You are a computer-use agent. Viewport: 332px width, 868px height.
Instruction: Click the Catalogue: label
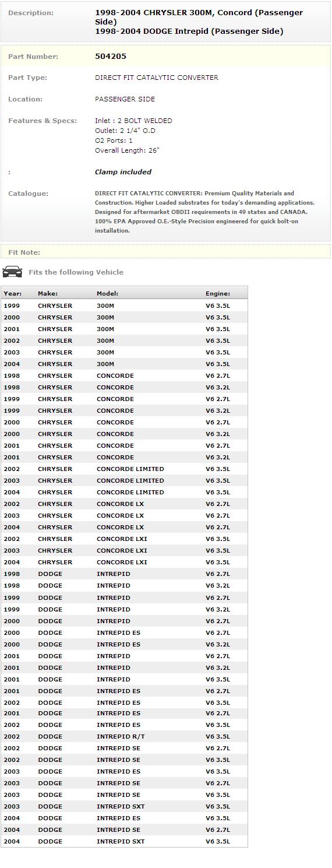(x=29, y=194)
